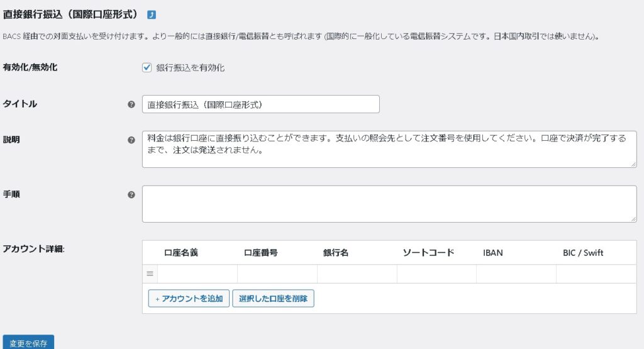
Task: Click the help icon next to タイトル
Action: [131, 104]
